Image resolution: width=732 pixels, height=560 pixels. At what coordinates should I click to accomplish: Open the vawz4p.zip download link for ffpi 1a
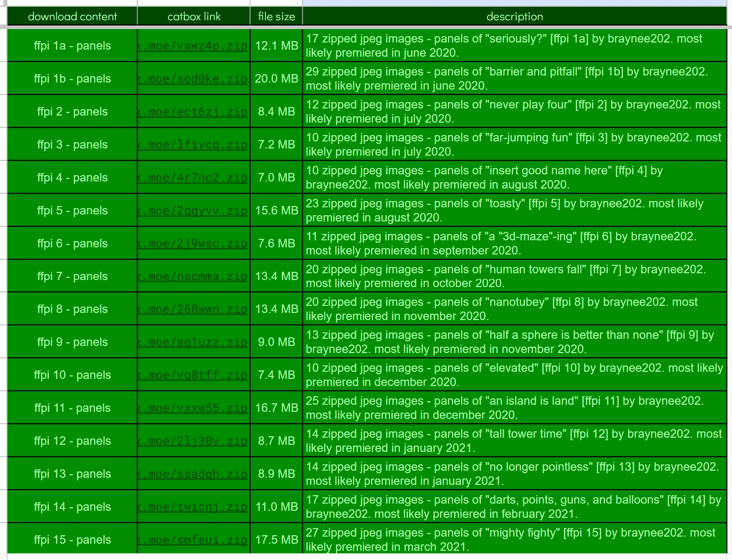tap(194, 45)
